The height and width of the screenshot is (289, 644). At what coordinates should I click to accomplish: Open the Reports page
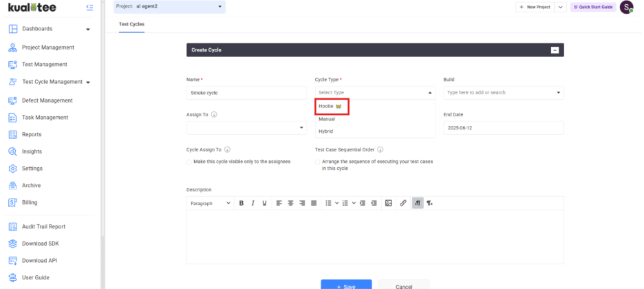point(32,135)
